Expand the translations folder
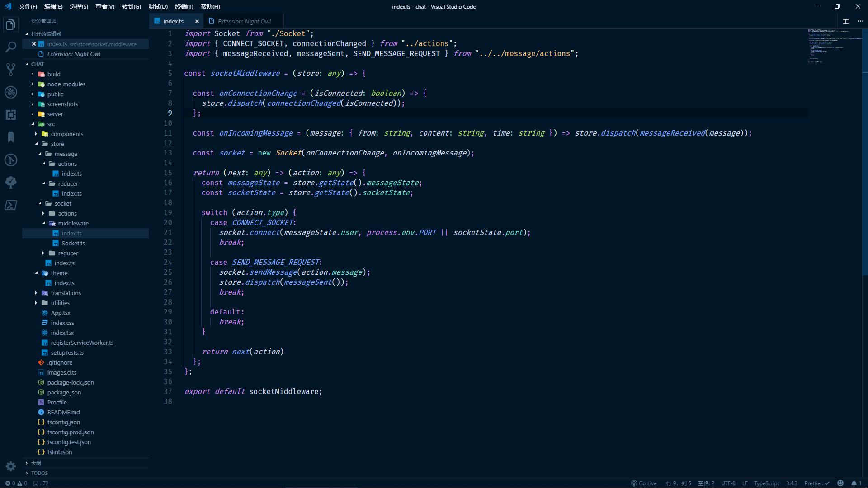This screenshot has height=488, width=868. (66, 293)
